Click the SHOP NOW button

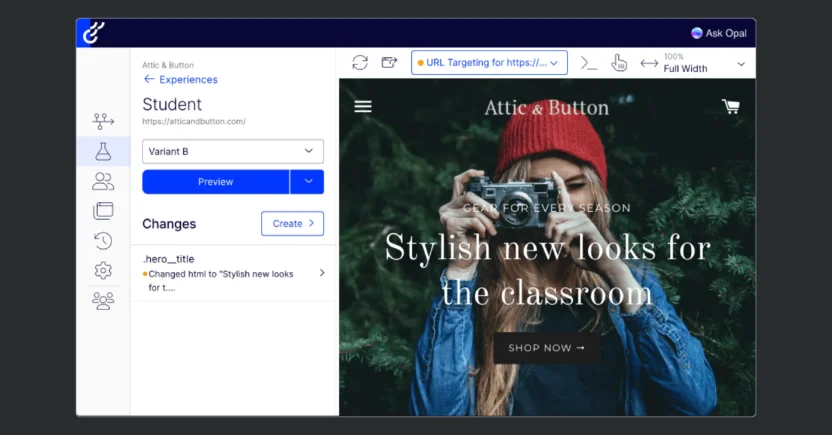point(547,348)
